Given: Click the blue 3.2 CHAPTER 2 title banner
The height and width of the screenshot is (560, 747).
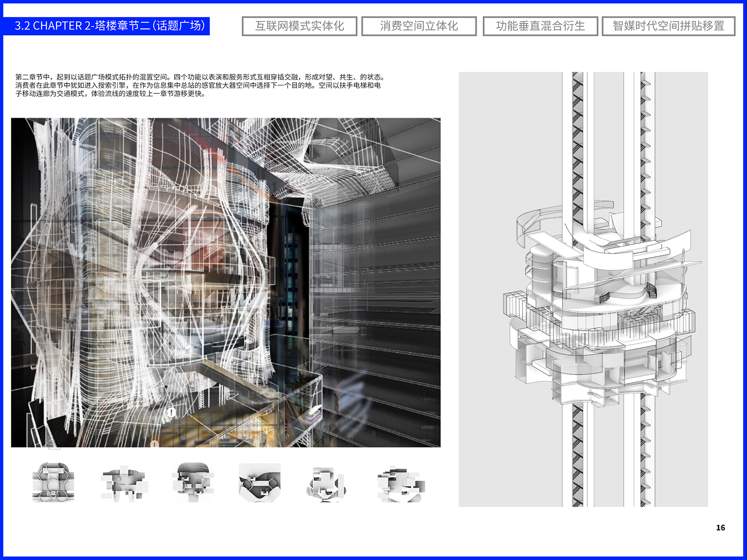Looking at the screenshot, I should coord(106,26).
